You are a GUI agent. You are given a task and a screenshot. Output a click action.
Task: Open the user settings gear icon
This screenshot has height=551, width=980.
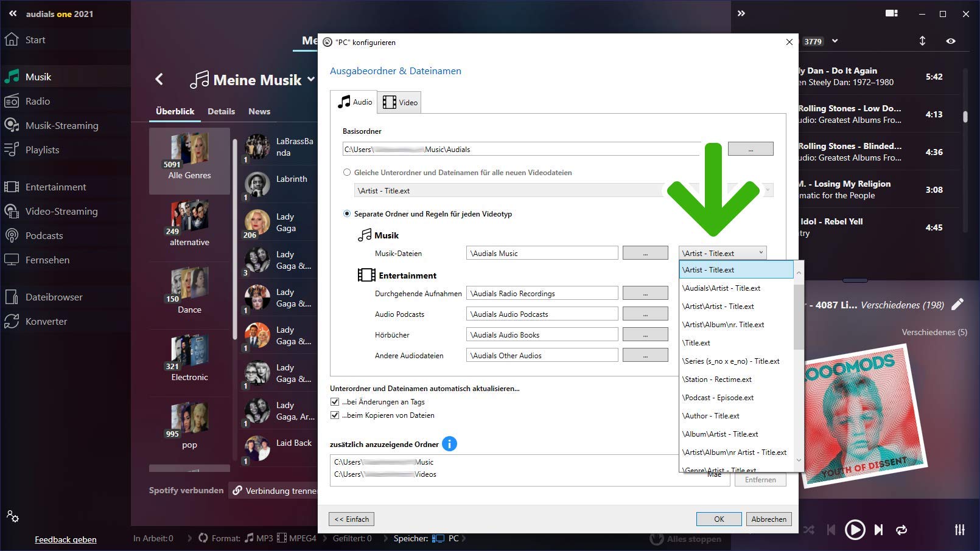coord(13,516)
